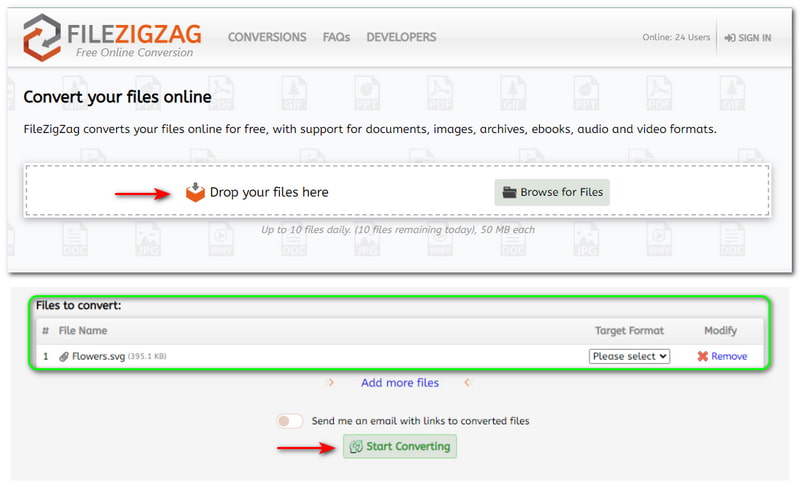
Task: Remove Flowers.svg using the Remove link
Action: 729,356
